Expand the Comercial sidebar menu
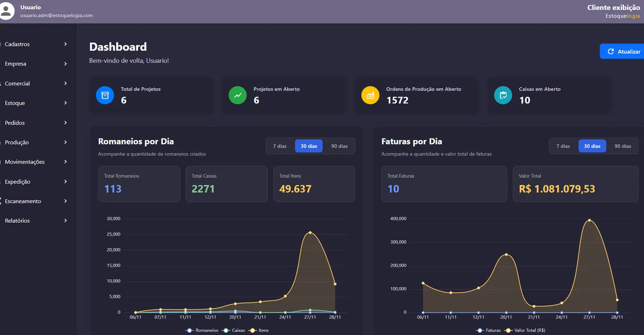 [36, 84]
